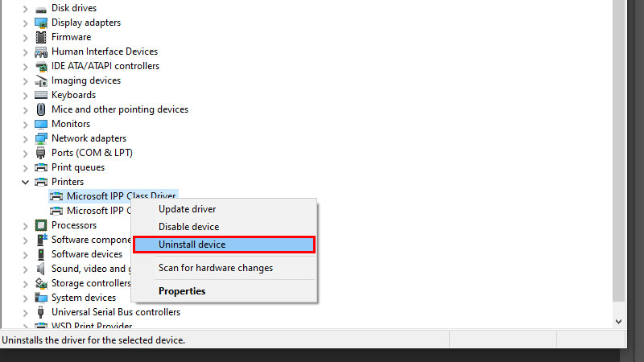Click the Firmware chip icon
Screen dimensions: 644x362
coord(41,37)
